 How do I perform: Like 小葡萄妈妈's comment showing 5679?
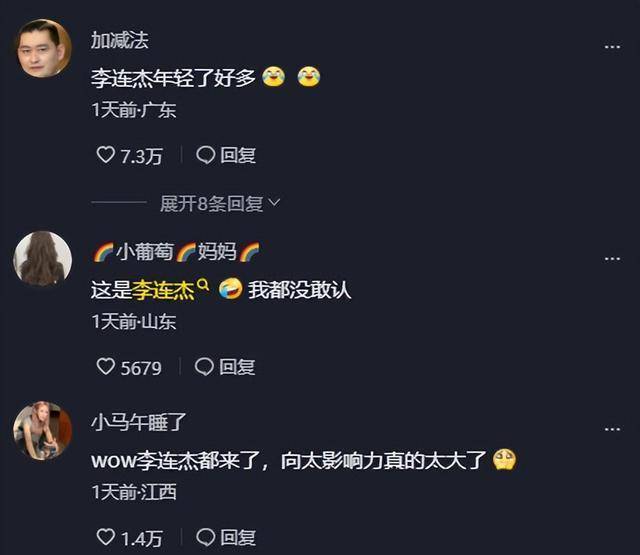106,366
